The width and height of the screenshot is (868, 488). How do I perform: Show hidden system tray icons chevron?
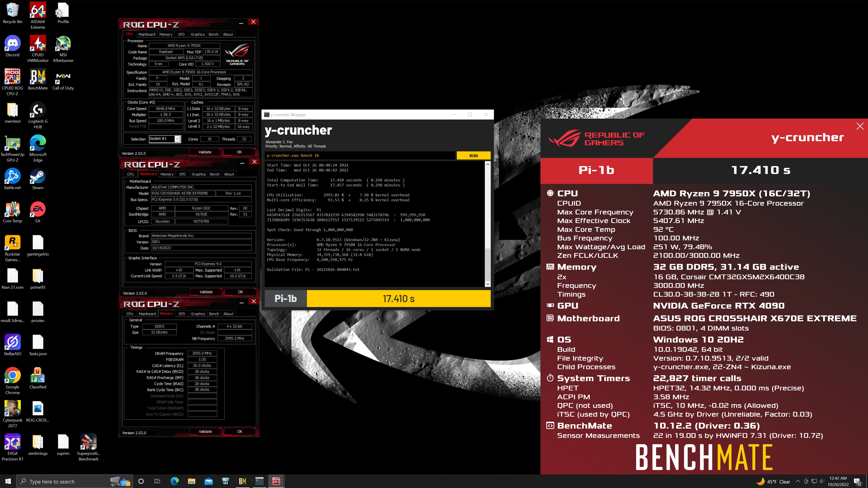click(797, 481)
